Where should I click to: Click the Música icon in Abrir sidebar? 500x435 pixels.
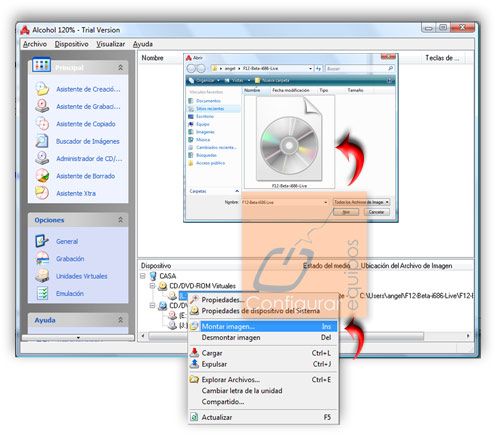point(191,139)
